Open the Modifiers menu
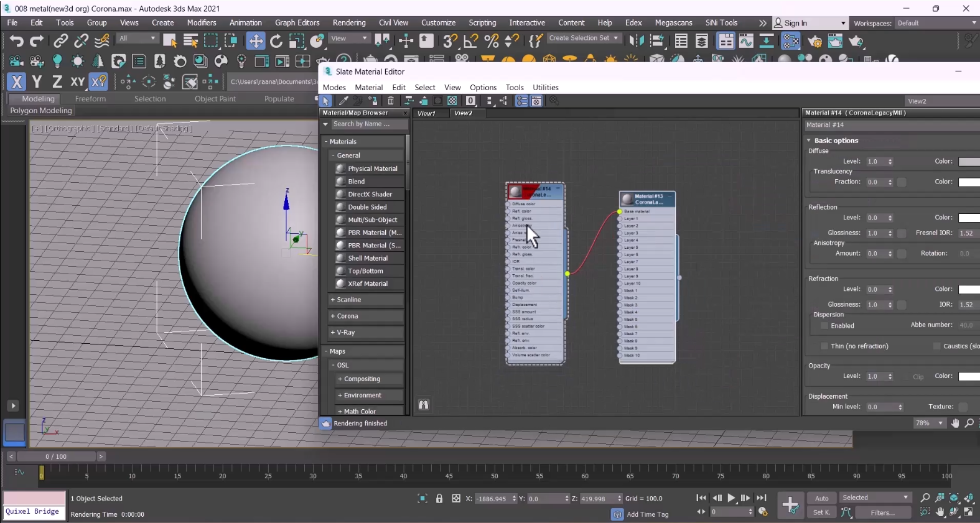 [202, 22]
